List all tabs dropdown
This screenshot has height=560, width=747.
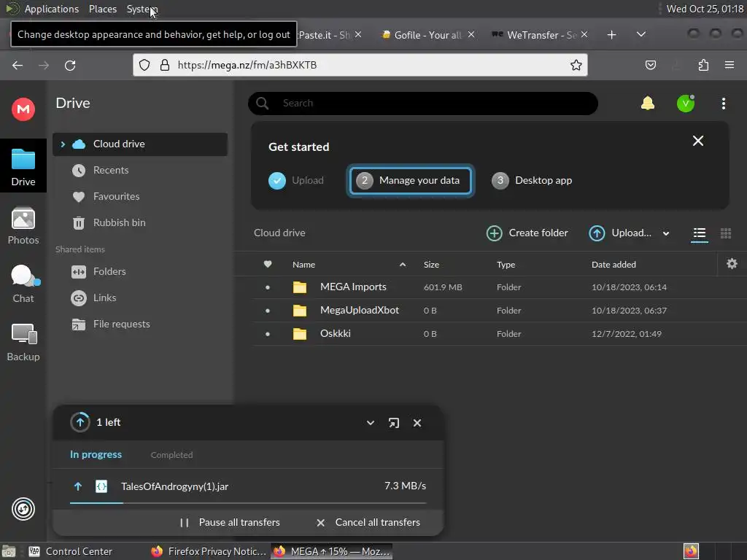[641, 34]
